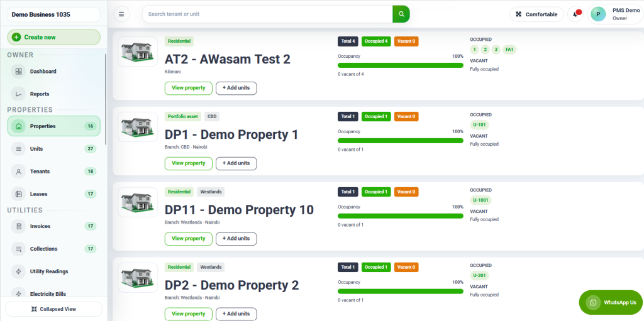Click the Kilimani location text
The width and height of the screenshot is (644, 321).
click(173, 72)
